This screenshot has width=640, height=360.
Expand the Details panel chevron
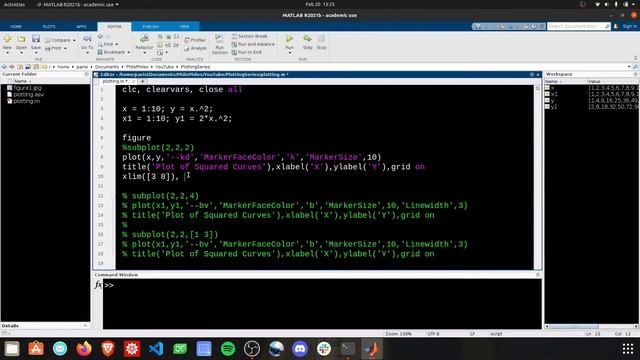85,326
